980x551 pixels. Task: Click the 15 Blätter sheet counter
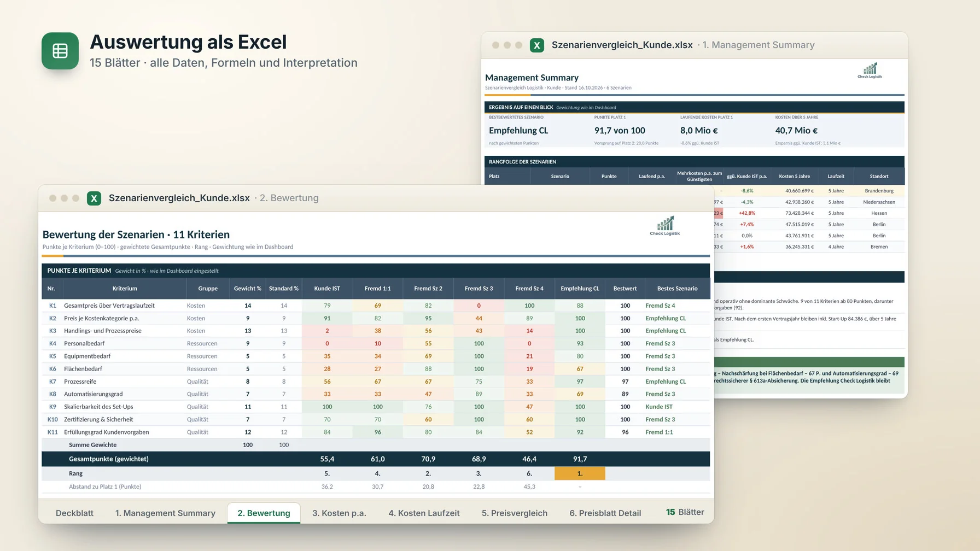pos(685,512)
